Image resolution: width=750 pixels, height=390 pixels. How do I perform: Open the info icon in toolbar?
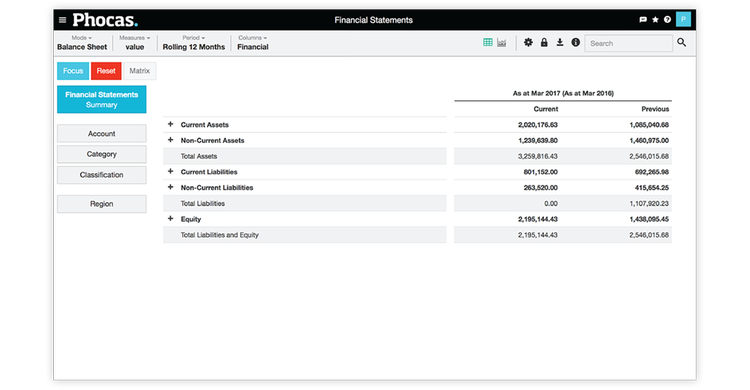pos(575,43)
